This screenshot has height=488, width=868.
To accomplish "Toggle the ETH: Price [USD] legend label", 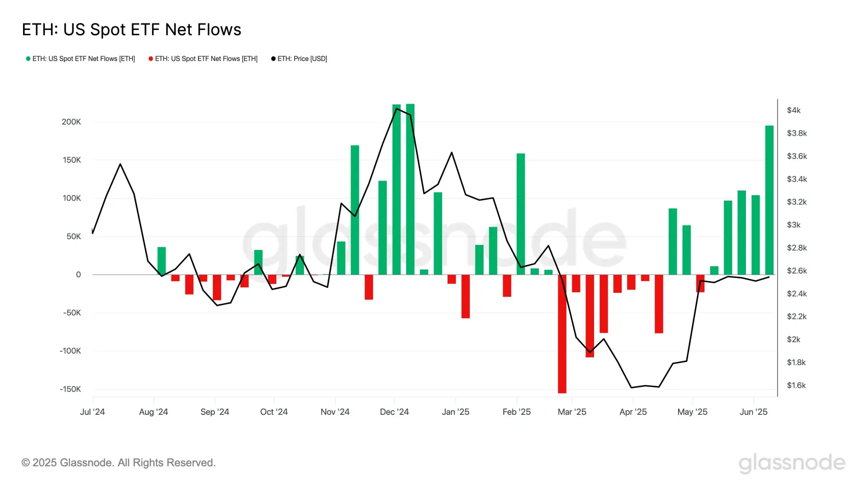I will point(302,59).
